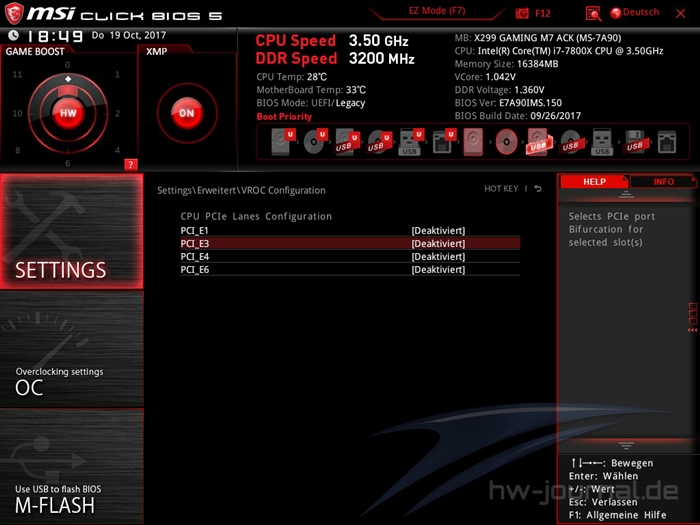Screen dimensions: 700x525
Task: Click the CPU PCIe Lanes Configuration heading
Action: [256, 217]
